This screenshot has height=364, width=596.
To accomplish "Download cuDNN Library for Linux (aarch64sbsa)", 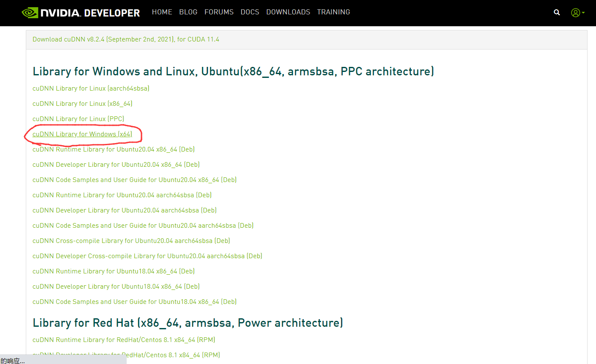I will tap(91, 88).
